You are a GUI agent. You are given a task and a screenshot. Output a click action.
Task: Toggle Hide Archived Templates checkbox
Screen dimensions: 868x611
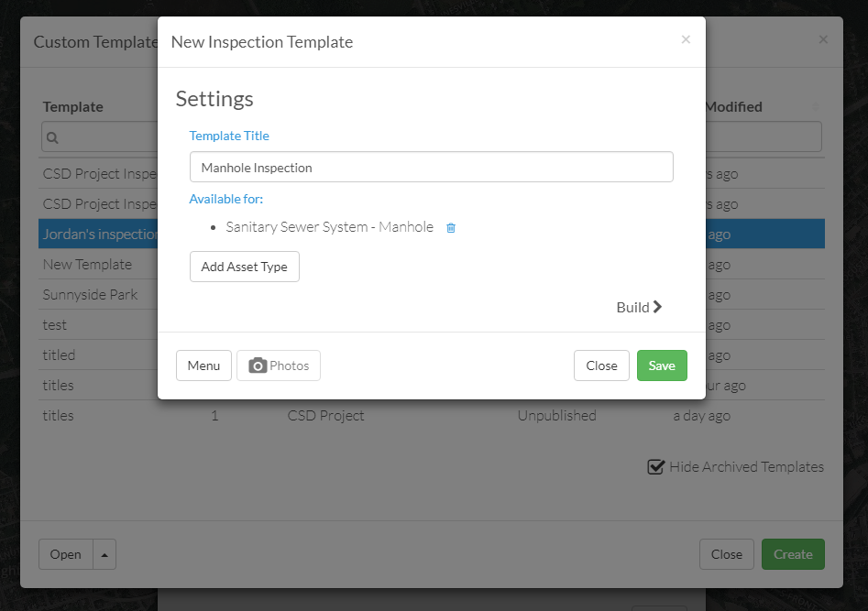click(655, 466)
